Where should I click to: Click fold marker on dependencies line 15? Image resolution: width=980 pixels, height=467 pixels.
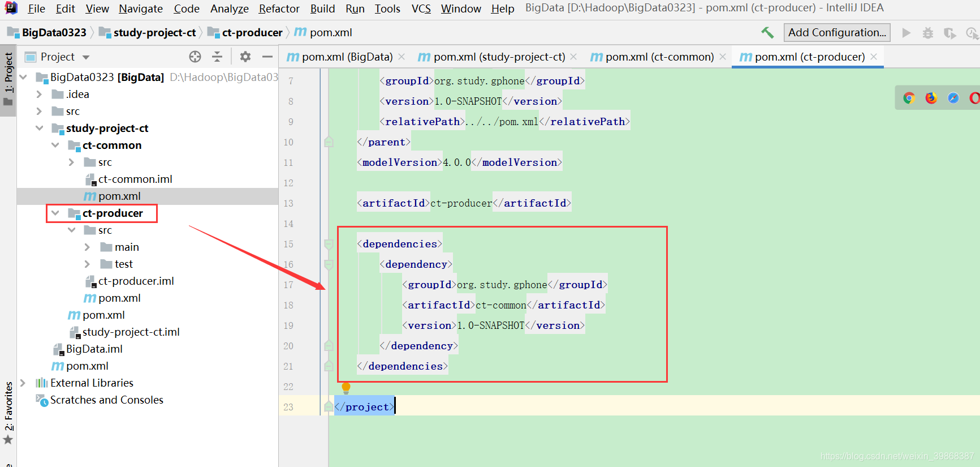click(x=329, y=244)
